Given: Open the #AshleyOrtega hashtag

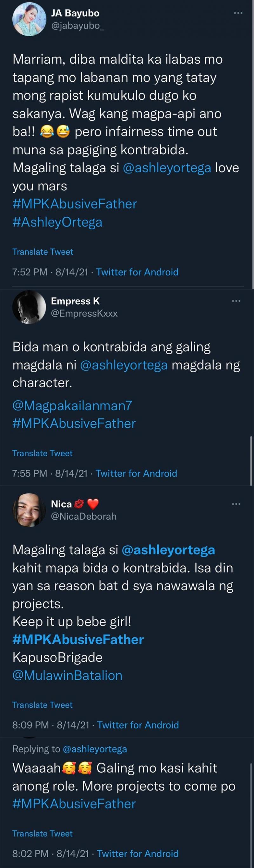Looking at the screenshot, I should pos(57,222).
